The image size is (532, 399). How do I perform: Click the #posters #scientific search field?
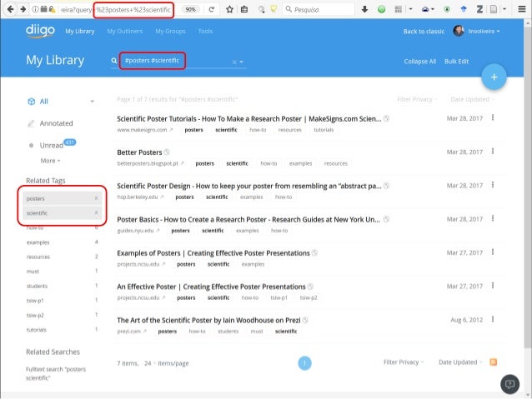[x=177, y=61]
